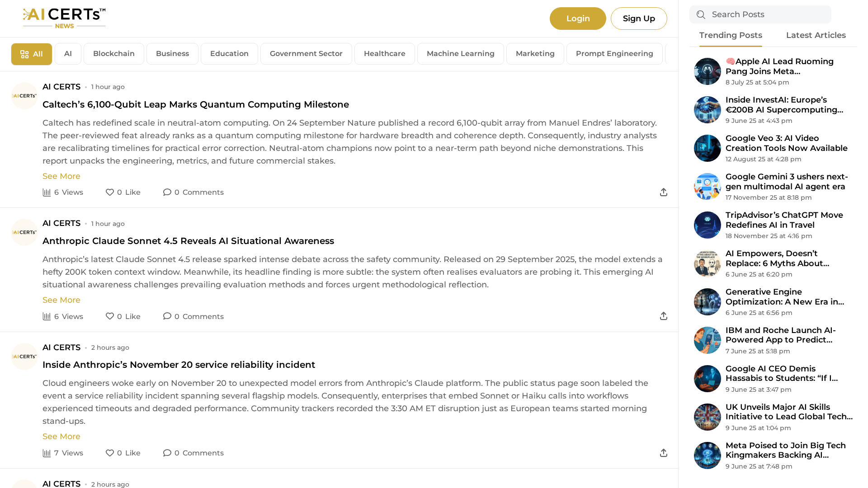This screenshot has height=488, width=868.
Task: Click the Sign Up button
Action: [638, 19]
